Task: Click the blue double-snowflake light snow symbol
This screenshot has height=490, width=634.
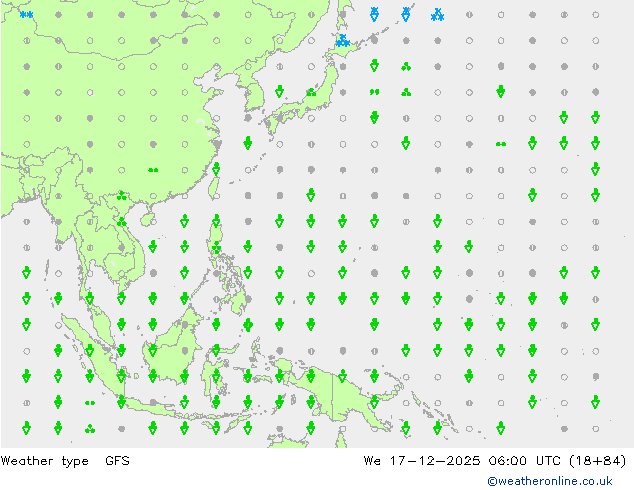Action: click(27, 15)
